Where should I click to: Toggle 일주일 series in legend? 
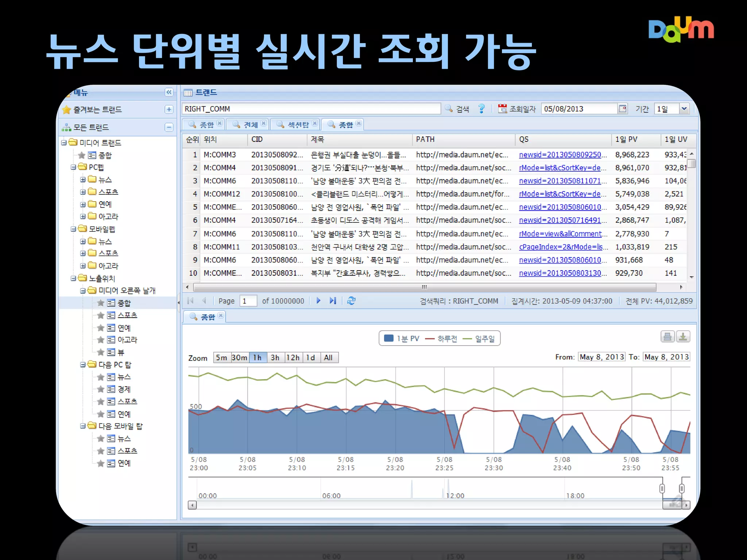[x=479, y=338]
